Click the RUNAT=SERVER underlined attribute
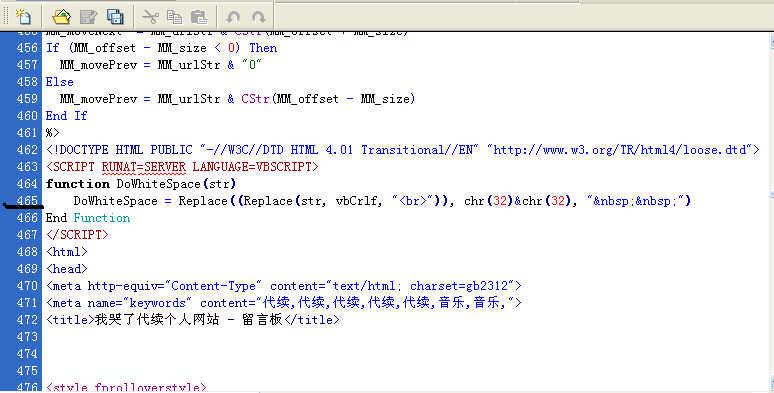This screenshot has height=393, width=774. tap(144, 167)
